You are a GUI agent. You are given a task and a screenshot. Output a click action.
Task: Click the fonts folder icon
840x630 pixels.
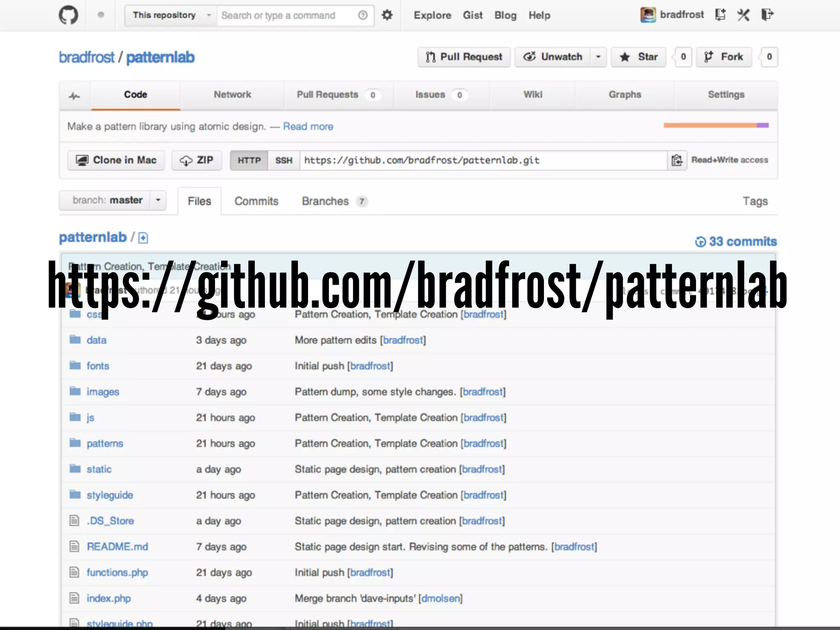pyautogui.click(x=75, y=365)
